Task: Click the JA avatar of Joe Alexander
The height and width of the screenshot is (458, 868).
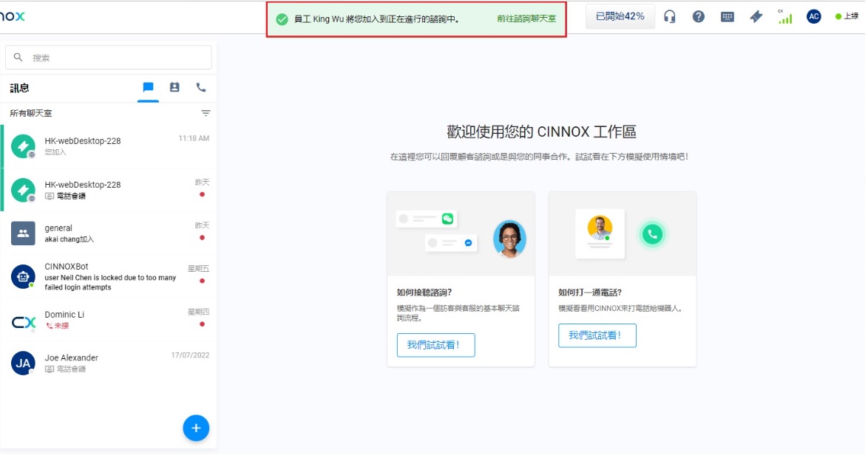Action: (23, 364)
